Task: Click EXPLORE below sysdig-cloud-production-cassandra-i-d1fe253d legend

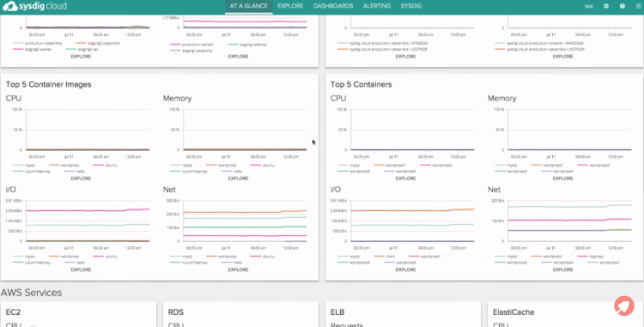Action: [406, 56]
